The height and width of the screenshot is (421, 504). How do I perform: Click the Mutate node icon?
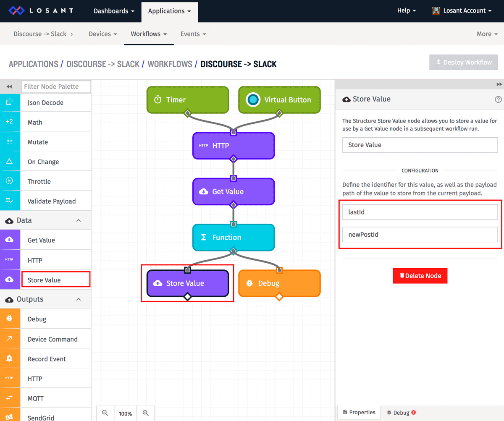pyautogui.click(x=10, y=141)
